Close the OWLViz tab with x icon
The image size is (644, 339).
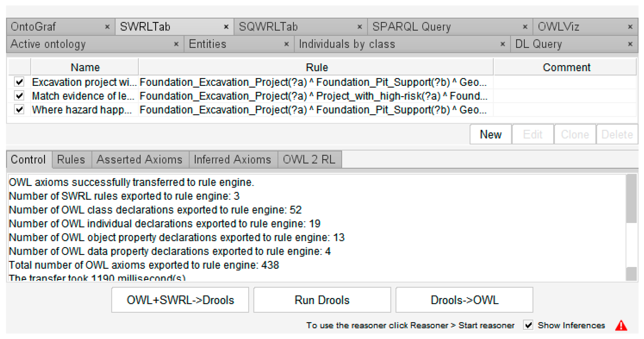pos(630,27)
